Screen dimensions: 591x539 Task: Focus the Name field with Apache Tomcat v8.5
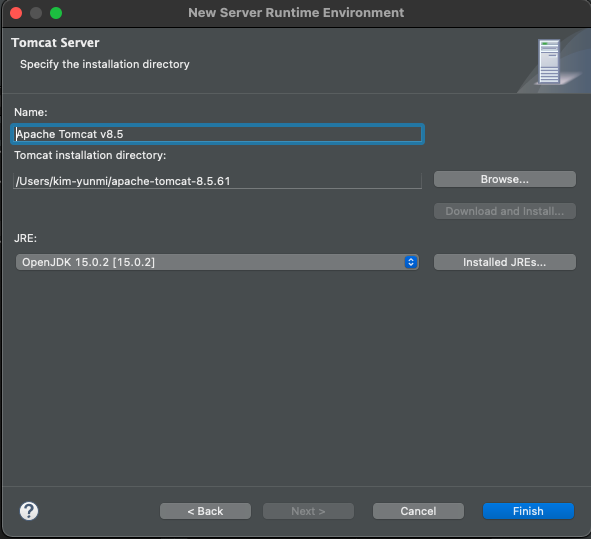218,134
